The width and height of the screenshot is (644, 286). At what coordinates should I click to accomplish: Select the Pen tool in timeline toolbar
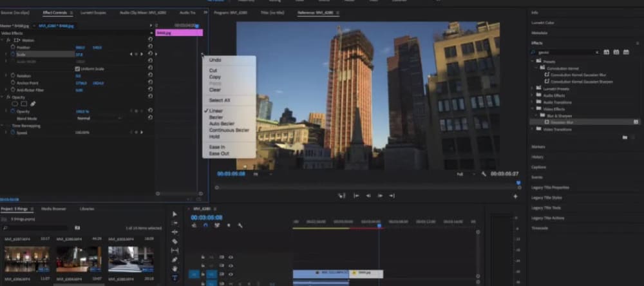175,260
